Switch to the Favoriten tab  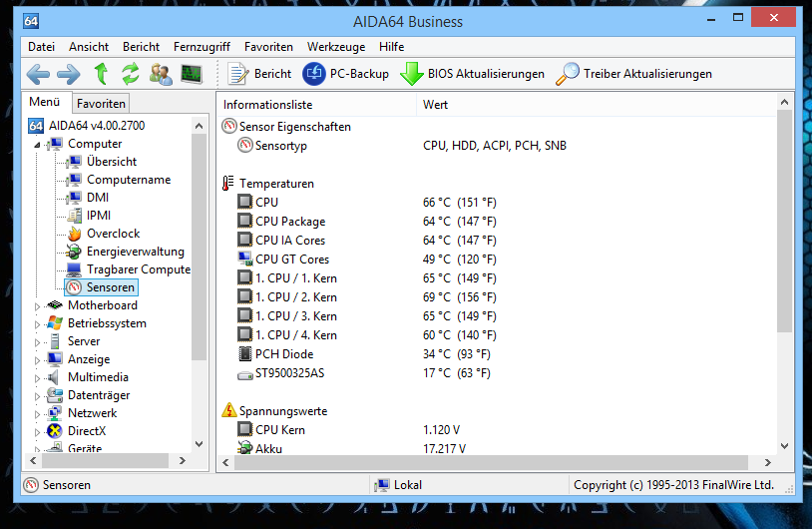click(101, 104)
